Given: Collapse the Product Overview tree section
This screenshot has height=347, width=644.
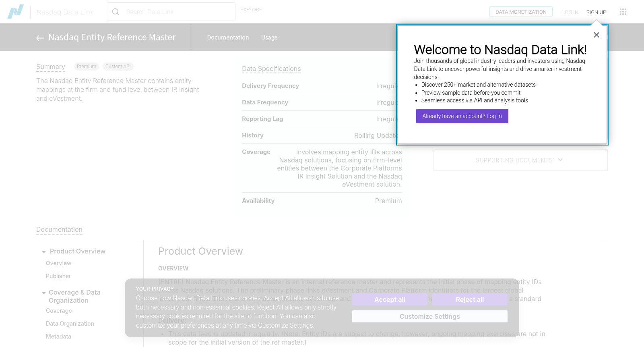Looking at the screenshot, I should tap(44, 252).
